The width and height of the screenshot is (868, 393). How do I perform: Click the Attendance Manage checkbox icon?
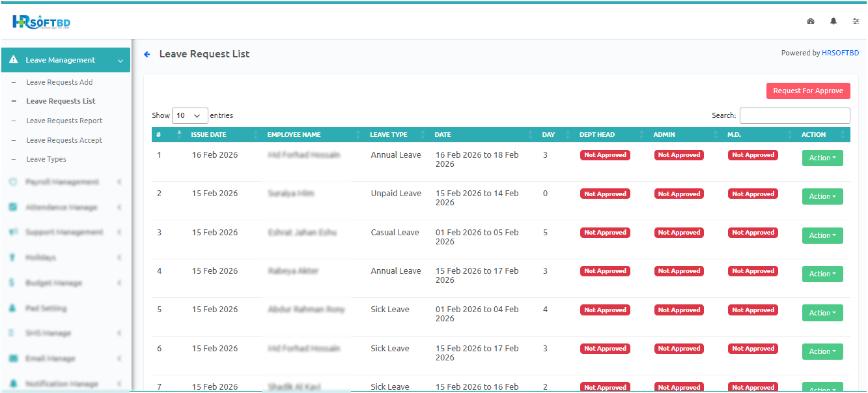pyautogui.click(x=13, y=207)
